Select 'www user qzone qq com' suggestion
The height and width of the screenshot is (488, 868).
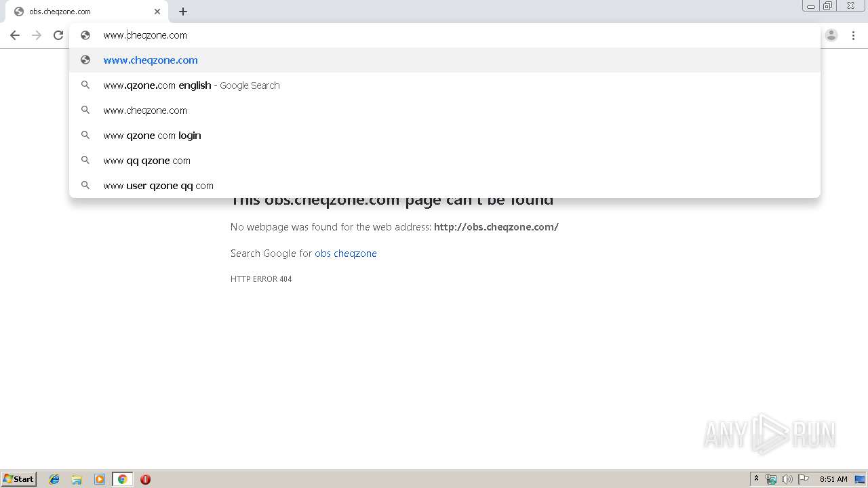pos(445,186)
